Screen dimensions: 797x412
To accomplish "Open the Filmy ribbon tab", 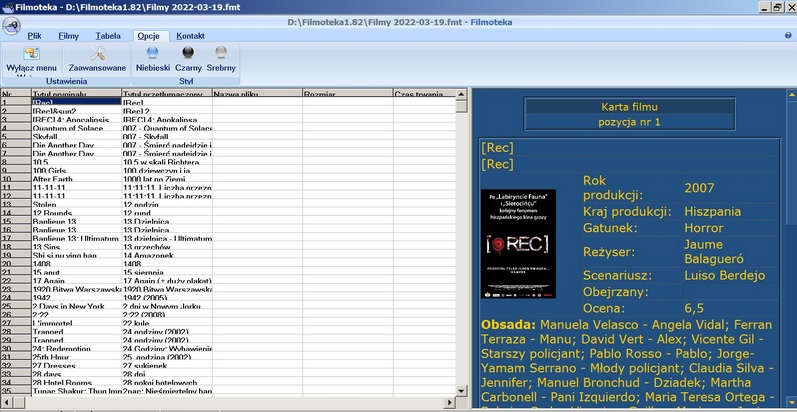I will point(68,36).
